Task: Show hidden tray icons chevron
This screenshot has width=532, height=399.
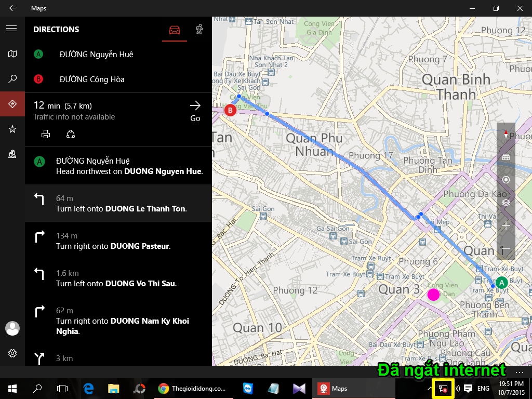Action: 429,389
